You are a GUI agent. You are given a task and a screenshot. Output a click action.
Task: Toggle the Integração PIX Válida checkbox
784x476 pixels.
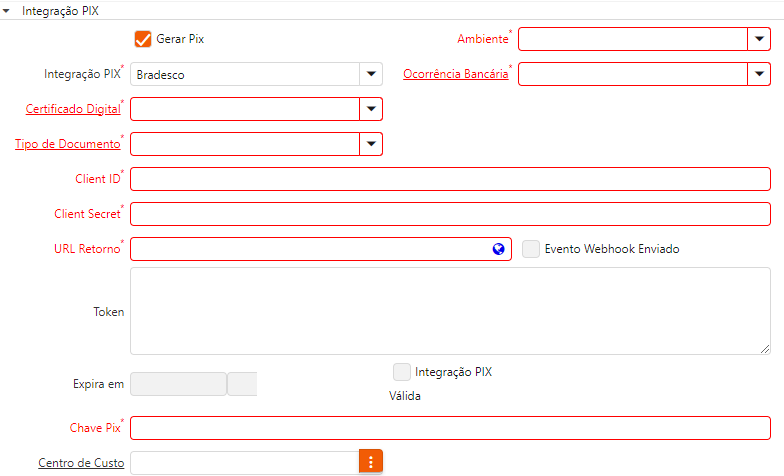click(x=402, y=372)
